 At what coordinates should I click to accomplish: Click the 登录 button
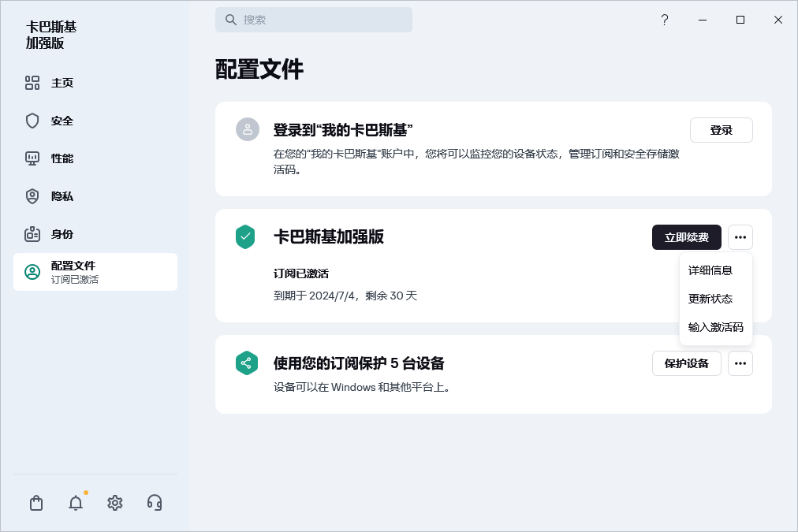(721, 130)
